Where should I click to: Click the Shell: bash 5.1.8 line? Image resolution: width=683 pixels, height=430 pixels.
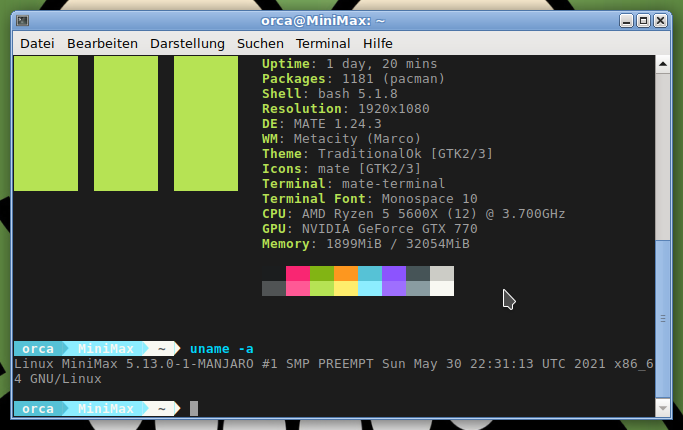[330, 94]
